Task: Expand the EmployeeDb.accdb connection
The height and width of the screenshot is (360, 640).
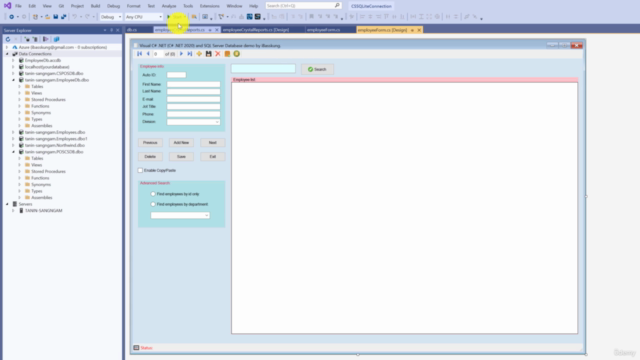Action: (13, 60)
